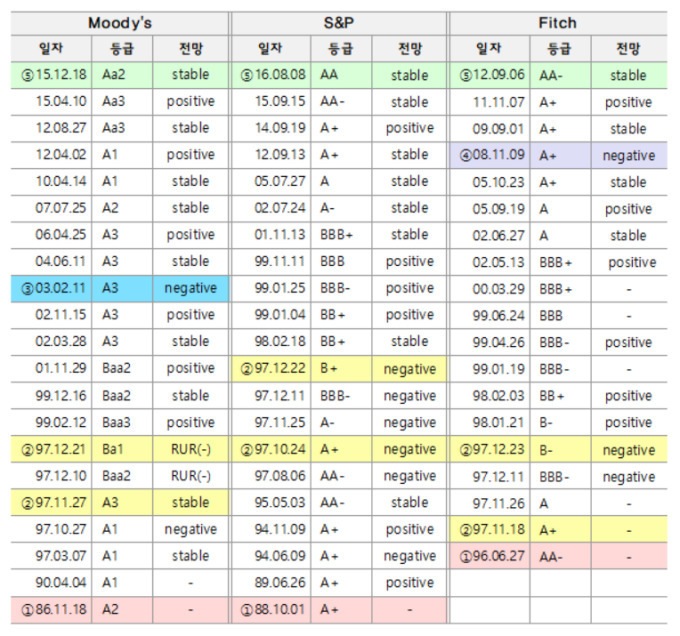This screenshot has width=680, height=636.
Task: Select Moody's date 07.07.25
Action: [61, 208]
